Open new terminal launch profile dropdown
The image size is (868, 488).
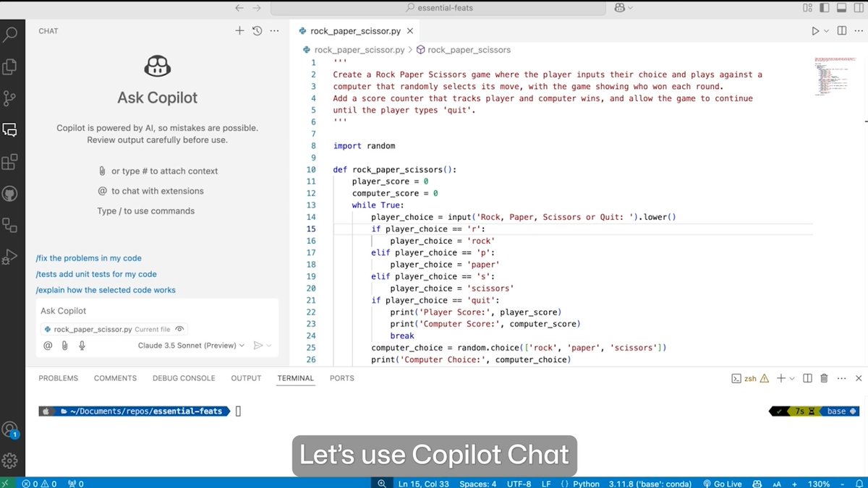(792, 378)
